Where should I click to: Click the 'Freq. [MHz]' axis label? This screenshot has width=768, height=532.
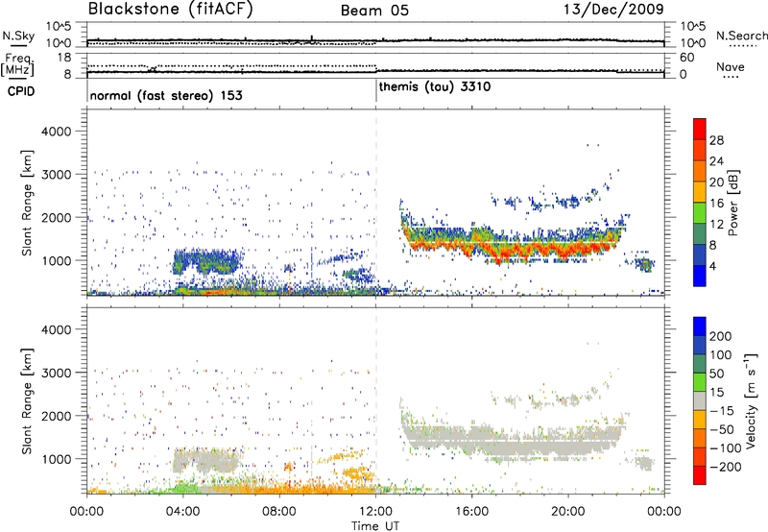(18, 64)
